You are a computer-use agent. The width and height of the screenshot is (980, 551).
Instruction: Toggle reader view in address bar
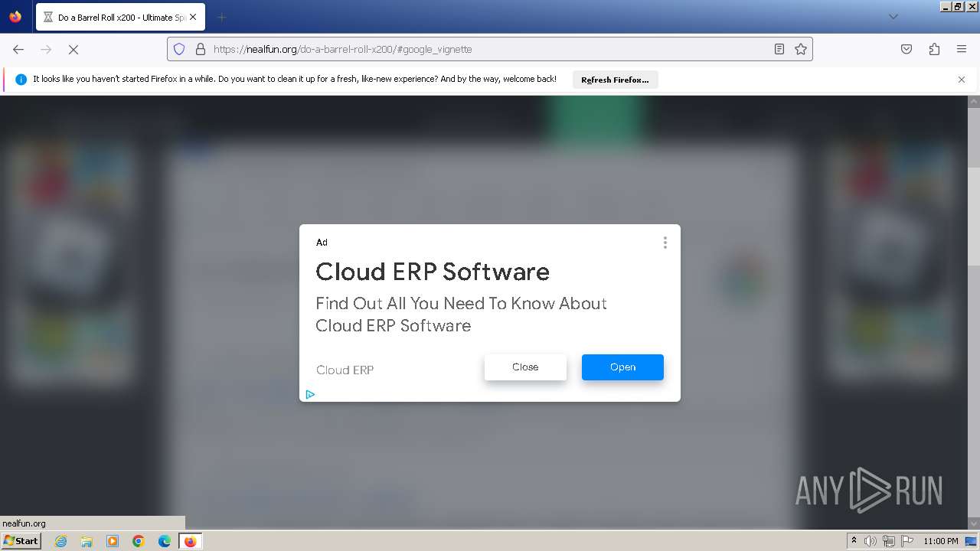[779, 49]
